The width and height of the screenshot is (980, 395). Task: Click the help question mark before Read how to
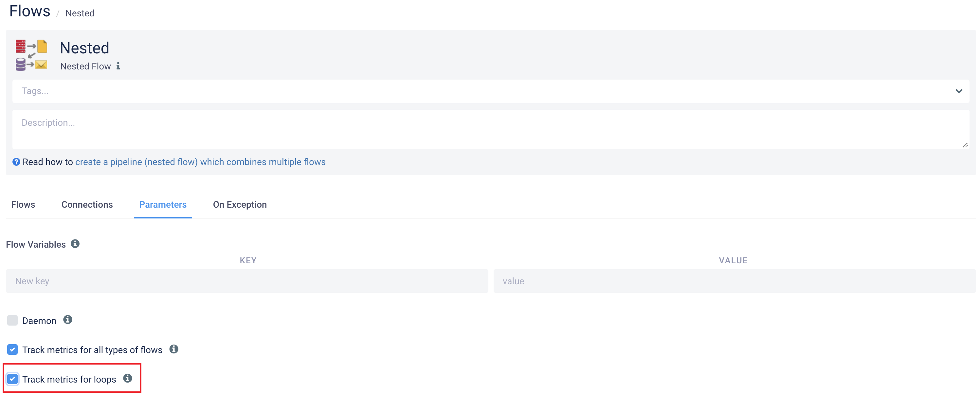pos(16,162)
